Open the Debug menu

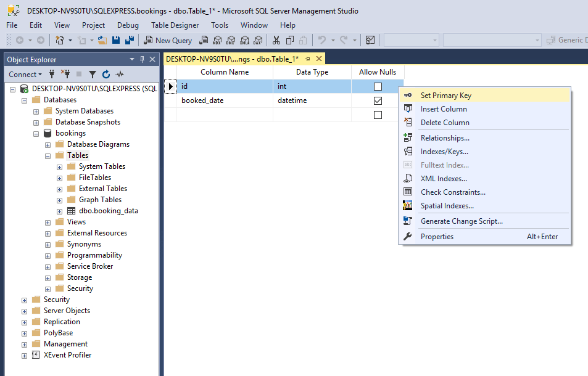click(128, 25)
